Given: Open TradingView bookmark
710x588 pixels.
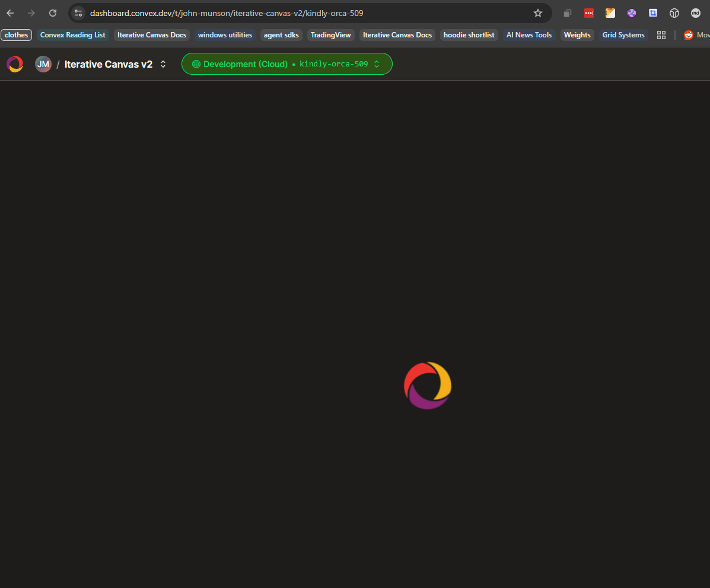Looking at the screenshot, I should point(330,35).
